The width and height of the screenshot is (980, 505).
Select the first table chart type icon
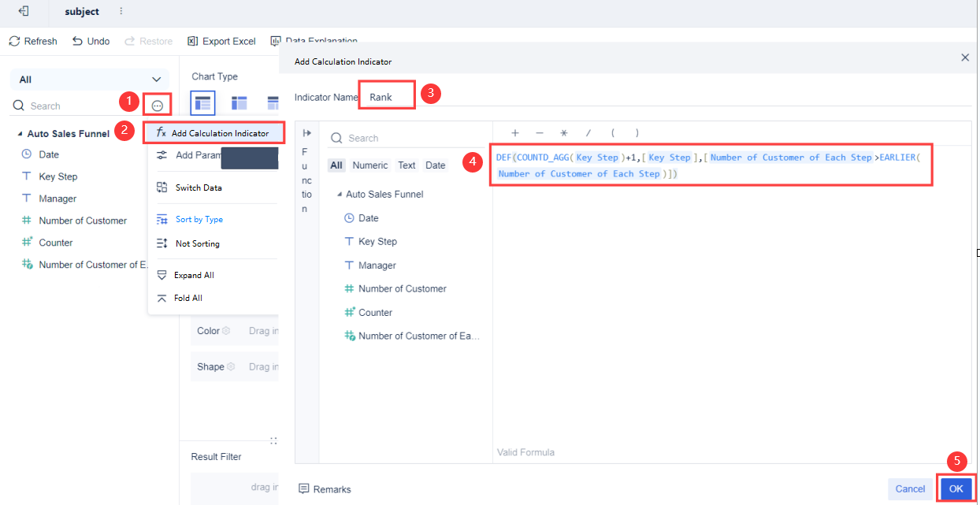(x=202, y=103)
